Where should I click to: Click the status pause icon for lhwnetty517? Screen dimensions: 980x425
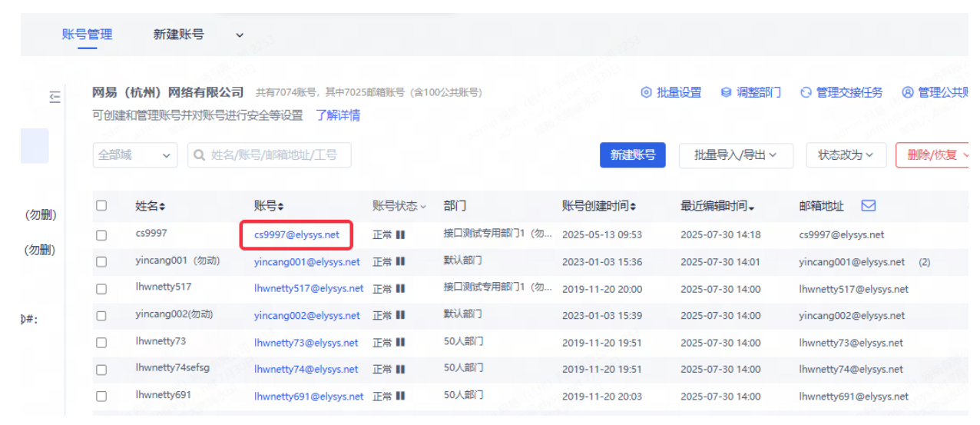[x=401, y=289]
